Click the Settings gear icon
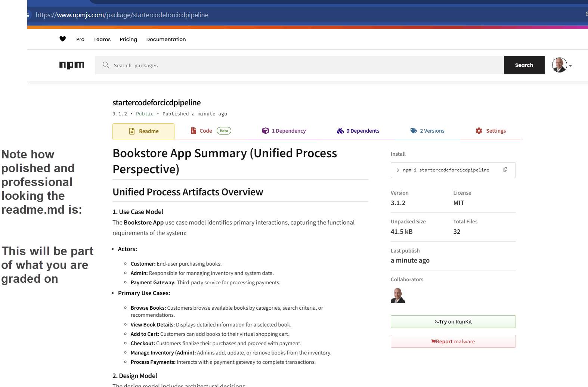The width and height of the screenshot is (588, 387). pos(479,131)
